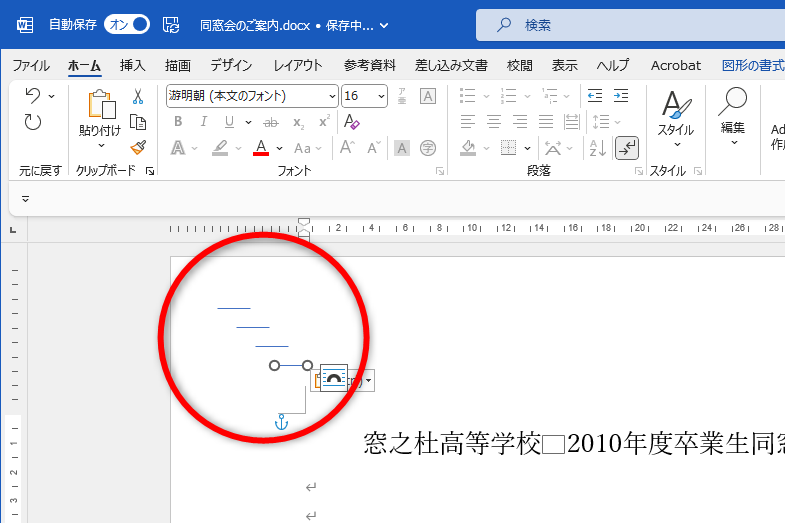
Task: Expand the Undo history dropdown
Action: (52, 96)
